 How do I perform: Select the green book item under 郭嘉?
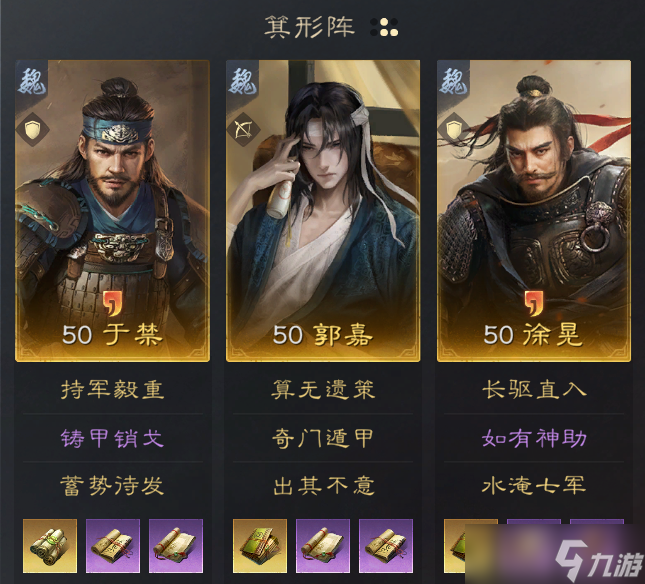[x=260, y=546]
